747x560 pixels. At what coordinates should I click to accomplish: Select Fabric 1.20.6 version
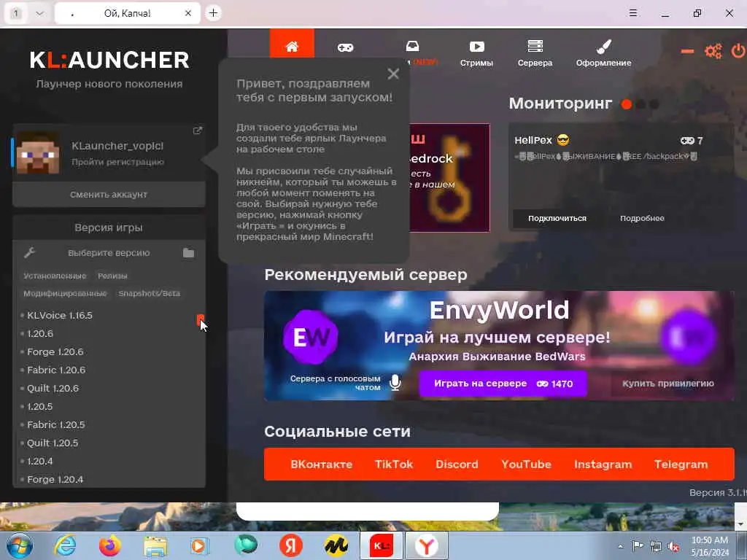[56, 370]
